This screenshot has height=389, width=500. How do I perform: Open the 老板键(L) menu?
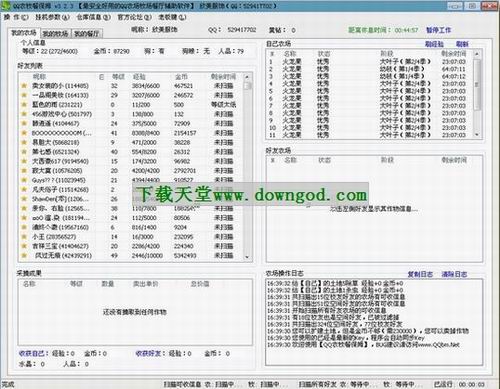[172, 17]
